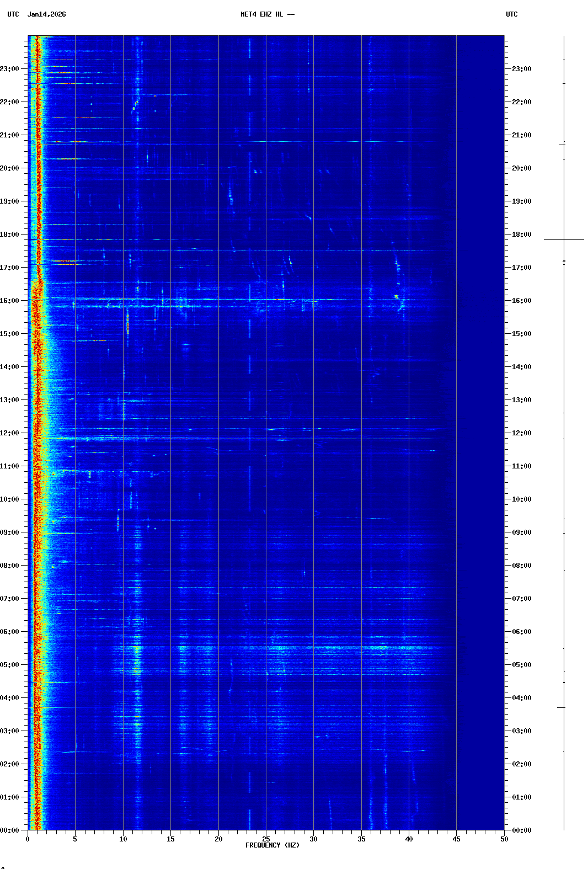This screenshot has width=588, height=874.
Task: Select the 40 Hz frequency axis label
Action: coord(409,839)
